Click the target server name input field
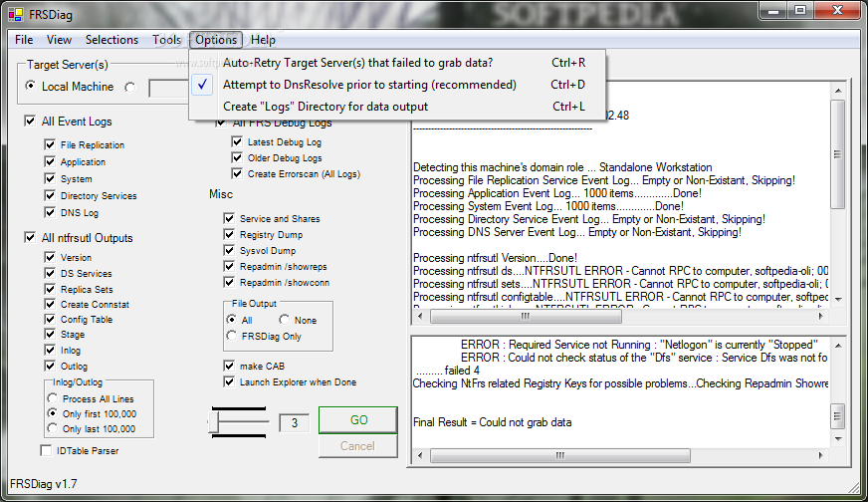This screenshot has width=868, height=502. (169, 88)
